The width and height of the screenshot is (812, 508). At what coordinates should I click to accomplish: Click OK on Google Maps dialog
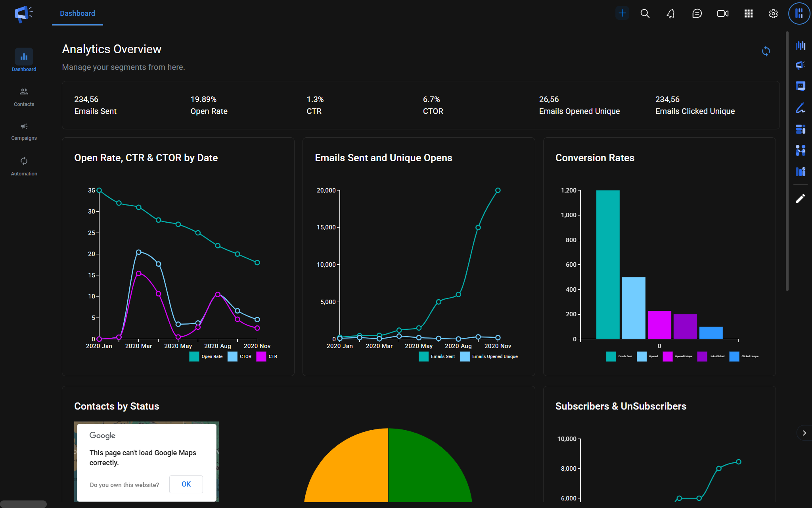186,484
